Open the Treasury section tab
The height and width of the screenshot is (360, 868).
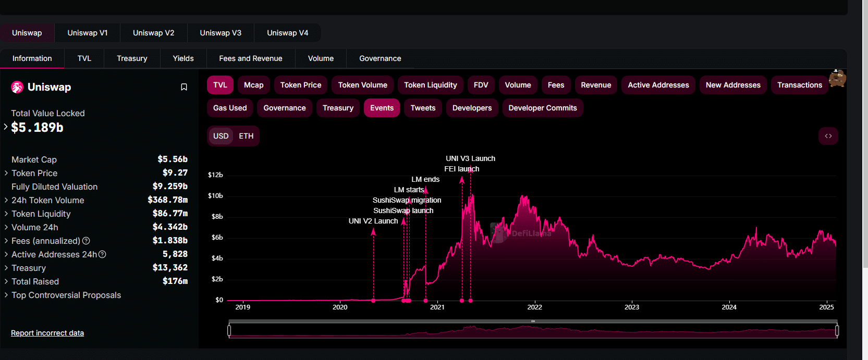point(132,58)
